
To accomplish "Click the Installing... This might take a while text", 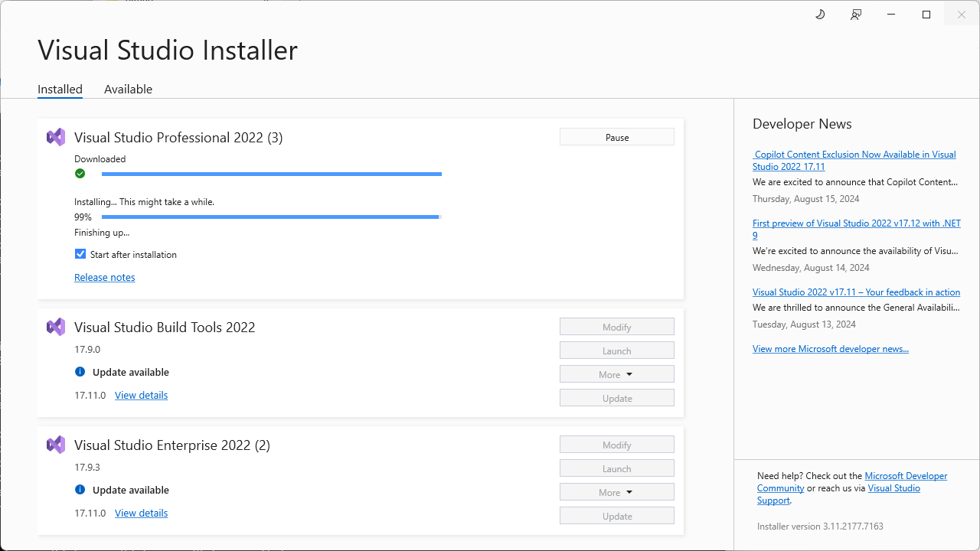I will 144,201.
